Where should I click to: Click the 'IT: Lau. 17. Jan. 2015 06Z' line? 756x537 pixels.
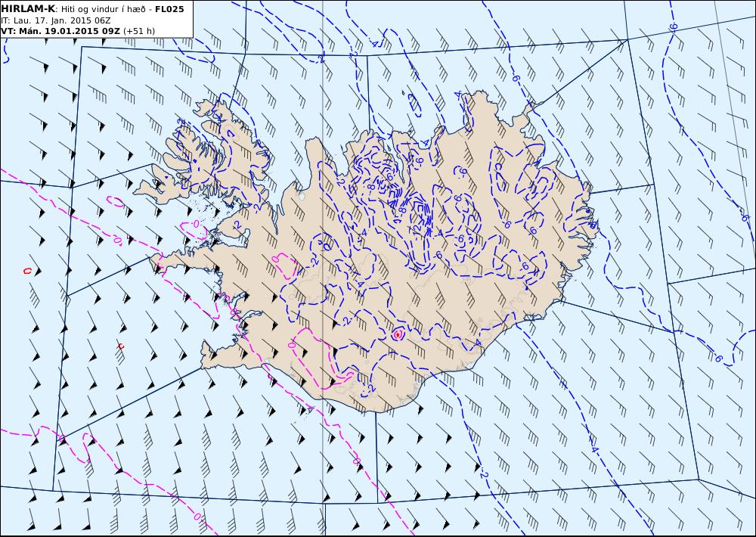56,20
